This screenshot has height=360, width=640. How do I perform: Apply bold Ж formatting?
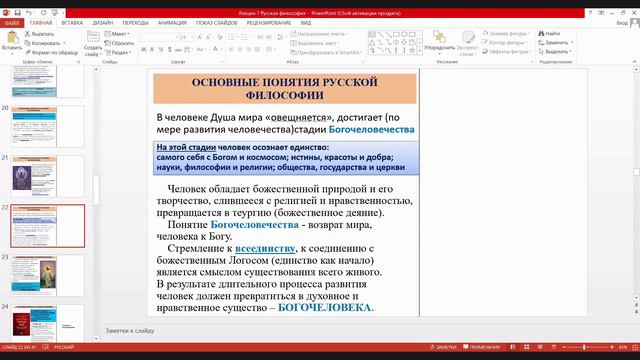(144, 49)
